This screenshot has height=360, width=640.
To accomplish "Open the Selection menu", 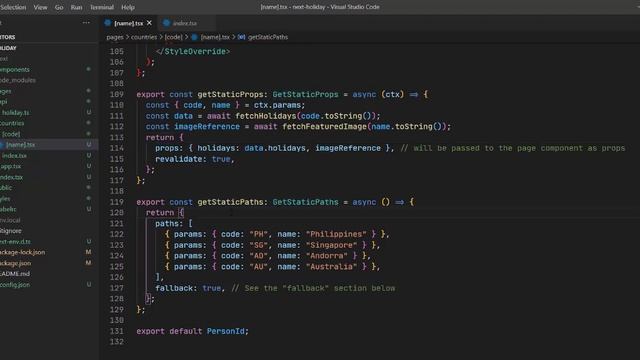I will click(x=13, y=7).
